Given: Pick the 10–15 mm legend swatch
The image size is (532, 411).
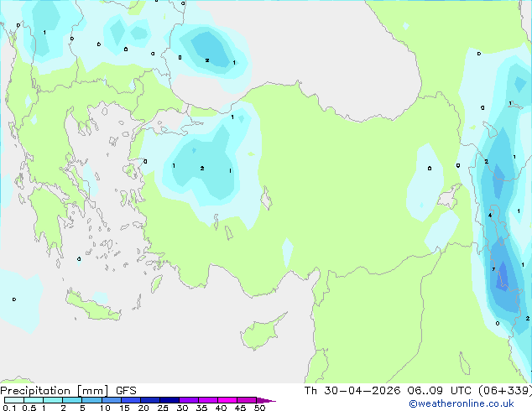Looking at the screenshot, I should [x=111, y=400].
